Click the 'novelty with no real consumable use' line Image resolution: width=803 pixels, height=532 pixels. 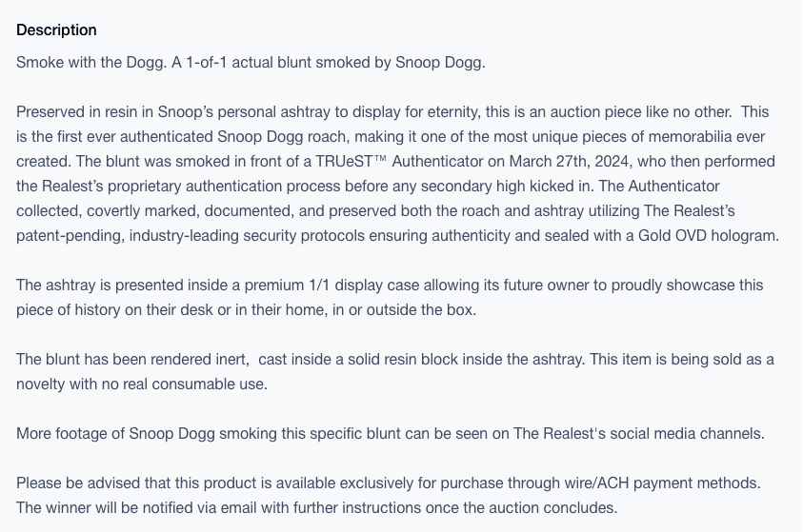[142, 384]
